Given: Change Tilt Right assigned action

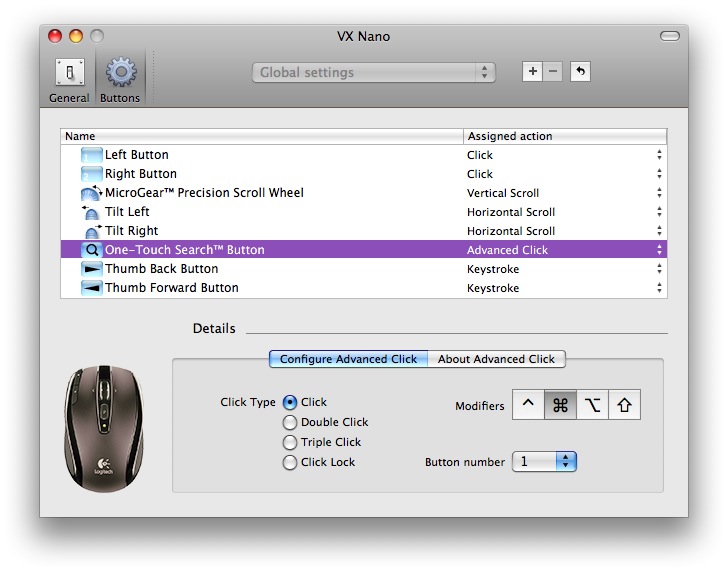Looking at the screenshot, I should pos(659,231).
